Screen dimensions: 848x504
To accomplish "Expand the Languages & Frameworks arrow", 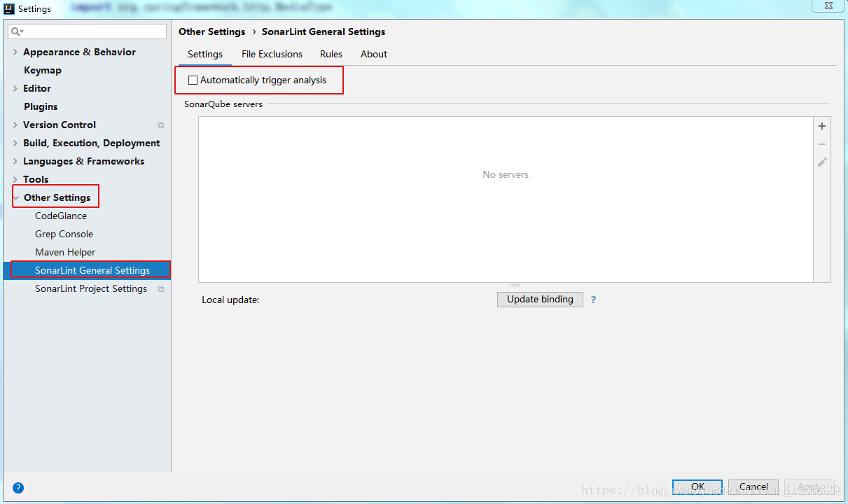I will (15, 162).
